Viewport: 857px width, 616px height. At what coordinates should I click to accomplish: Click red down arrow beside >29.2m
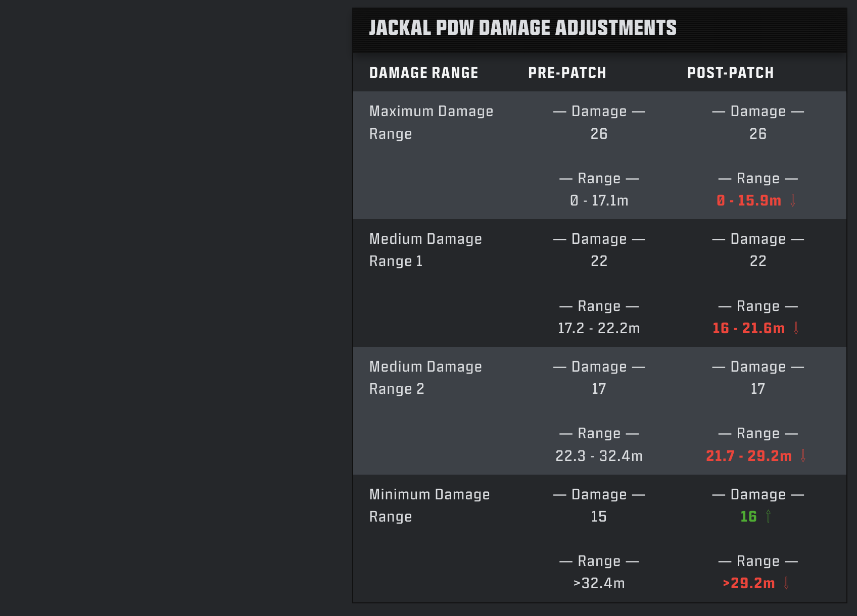(x=786, y=583)
